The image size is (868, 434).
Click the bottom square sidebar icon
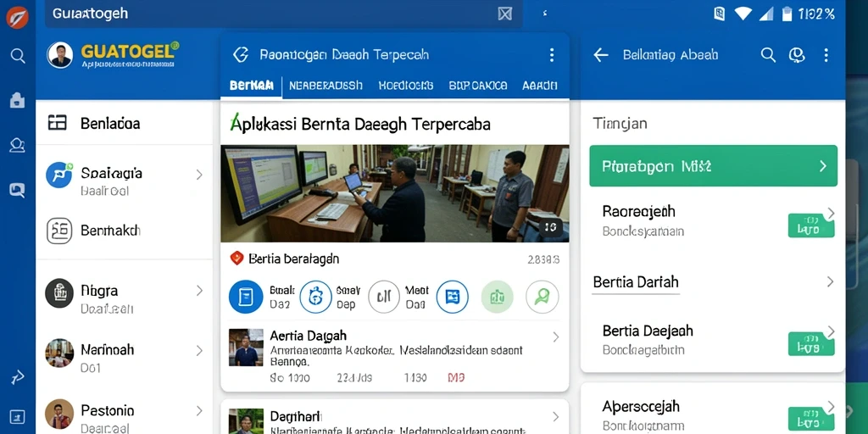17,416
